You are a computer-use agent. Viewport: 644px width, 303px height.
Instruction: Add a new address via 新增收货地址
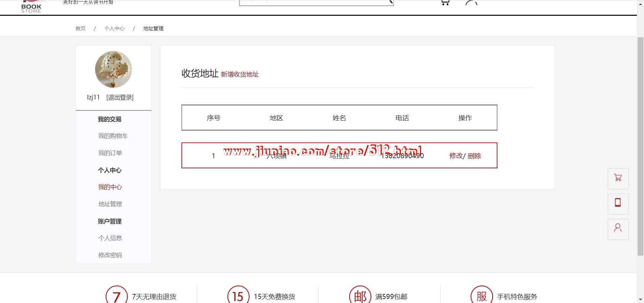click(x=240, y=74)
